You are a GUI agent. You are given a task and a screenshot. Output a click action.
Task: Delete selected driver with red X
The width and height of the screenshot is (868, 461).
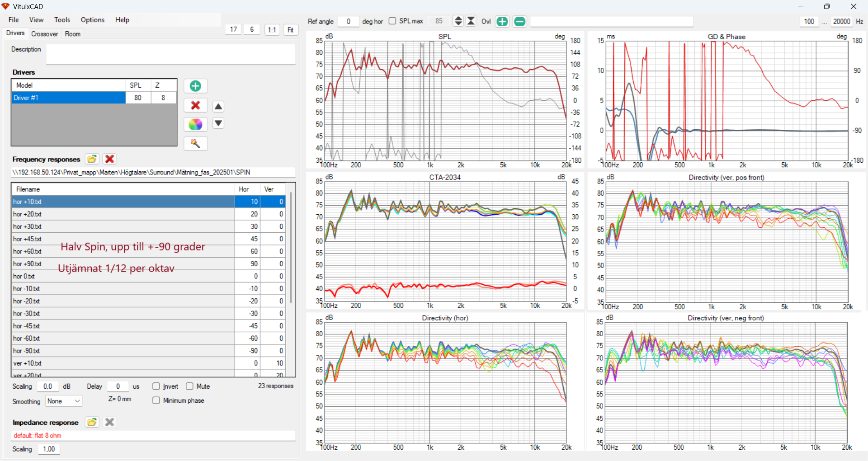[x=195, y=105]
